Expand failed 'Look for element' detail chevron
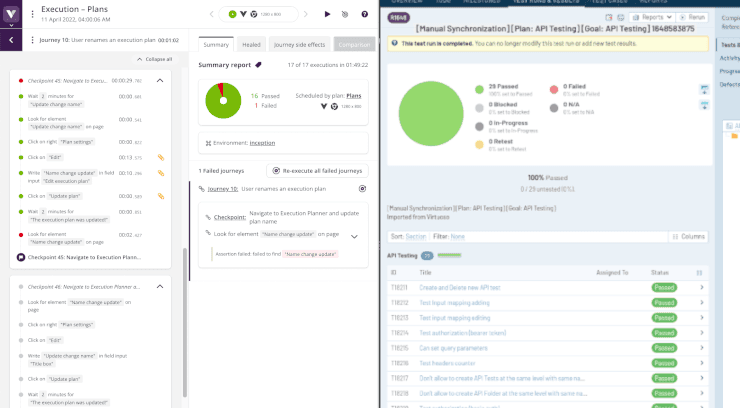Screen dimensions: 740x408 tap(354, 237)
